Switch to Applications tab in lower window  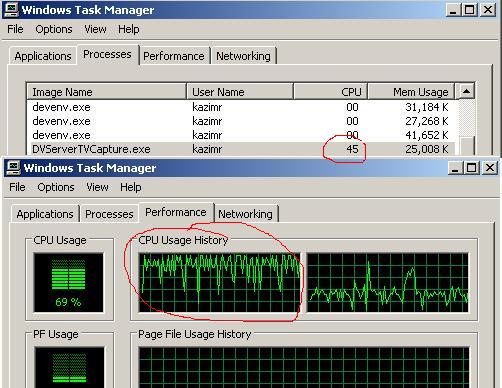(x=45, y=214)
